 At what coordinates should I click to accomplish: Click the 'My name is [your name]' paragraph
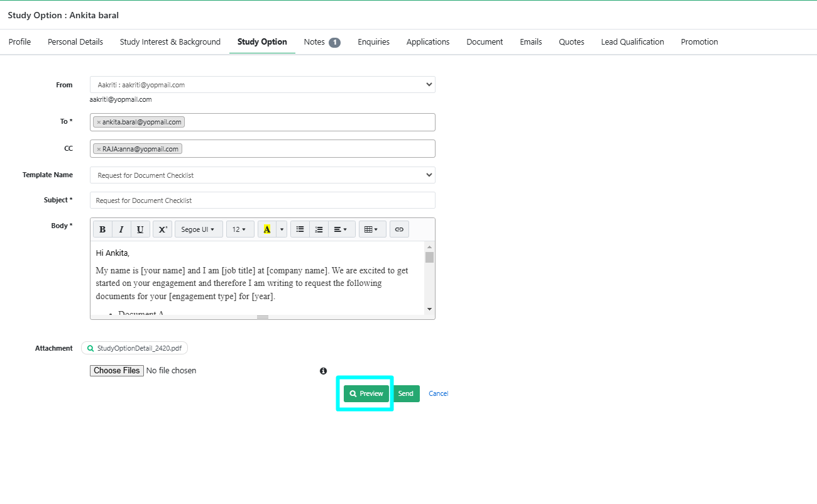coord(252,283)
